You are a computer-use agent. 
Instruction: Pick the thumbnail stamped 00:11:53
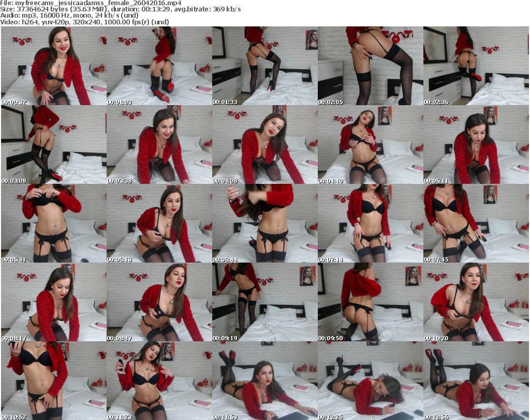265,381
